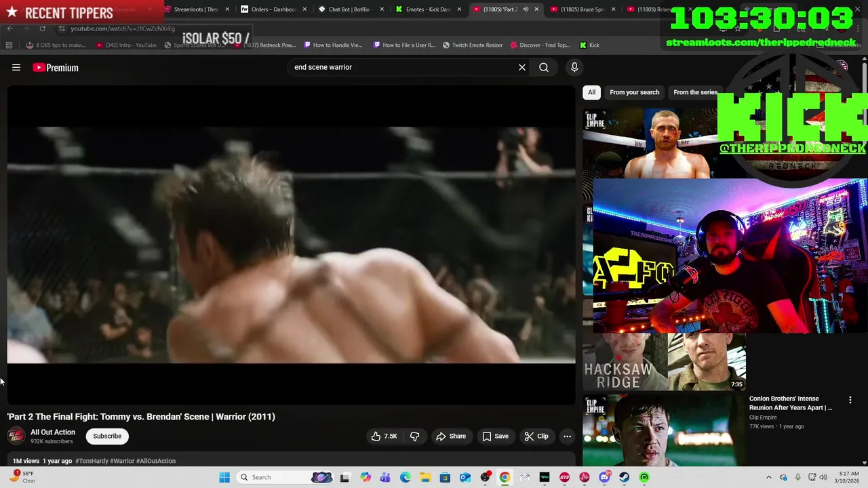The image size is (868, 488).
Task: Open Outlook from the taskbar
Action: [x=465, y=477]
